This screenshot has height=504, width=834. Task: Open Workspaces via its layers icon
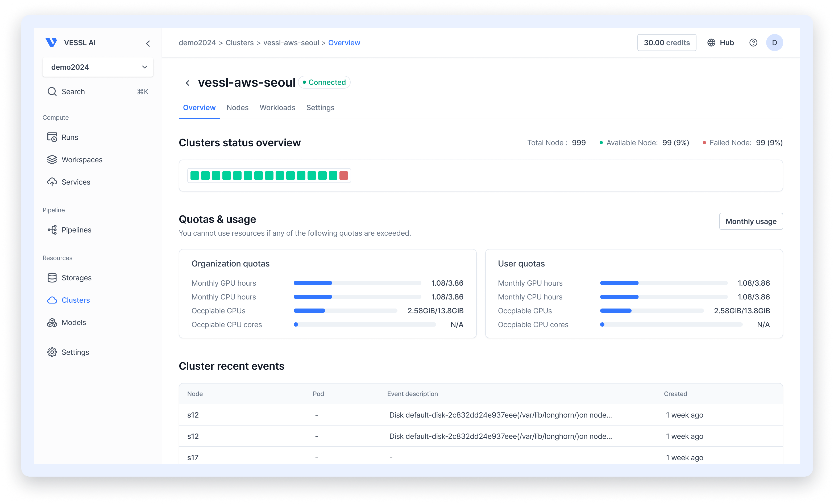(52, 159)
